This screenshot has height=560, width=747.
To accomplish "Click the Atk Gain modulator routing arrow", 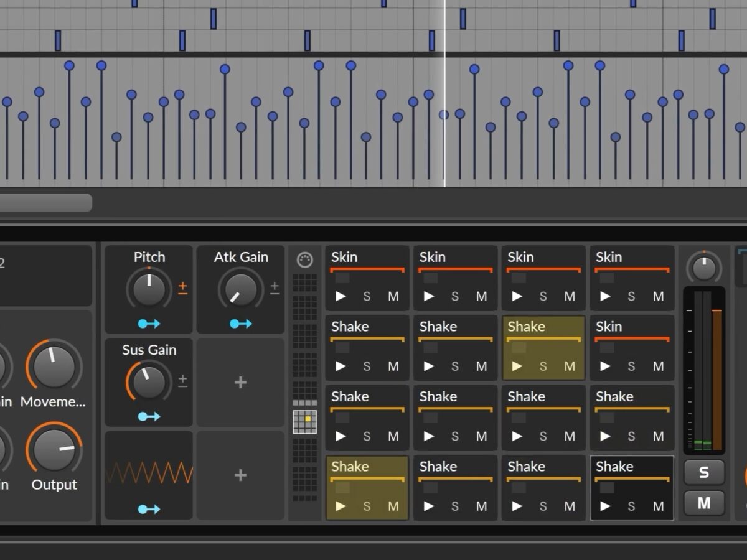I will click(241, 324).
